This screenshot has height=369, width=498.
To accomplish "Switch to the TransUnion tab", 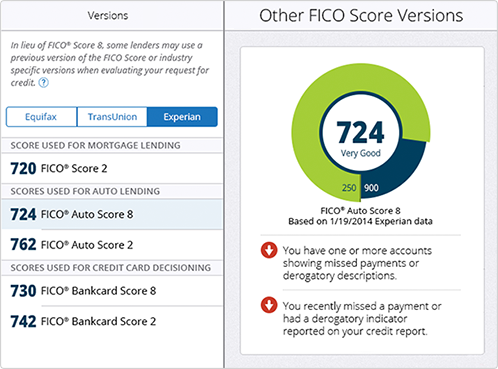I will coord(112,117).
